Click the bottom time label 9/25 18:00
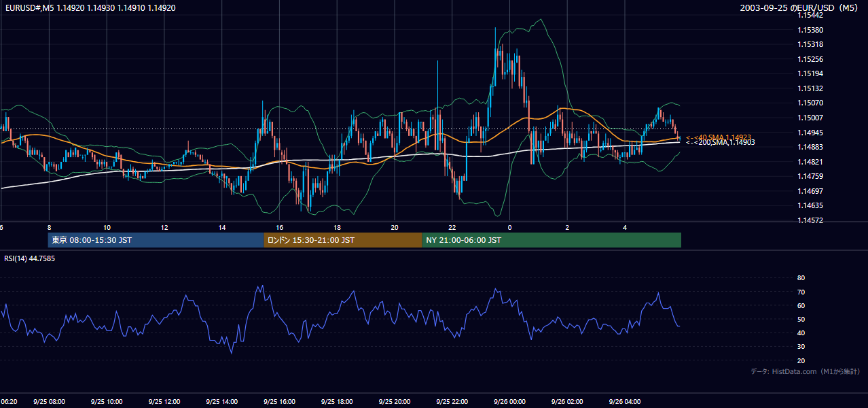Viewport: 868px width, 408px height. tap(338, 402)
